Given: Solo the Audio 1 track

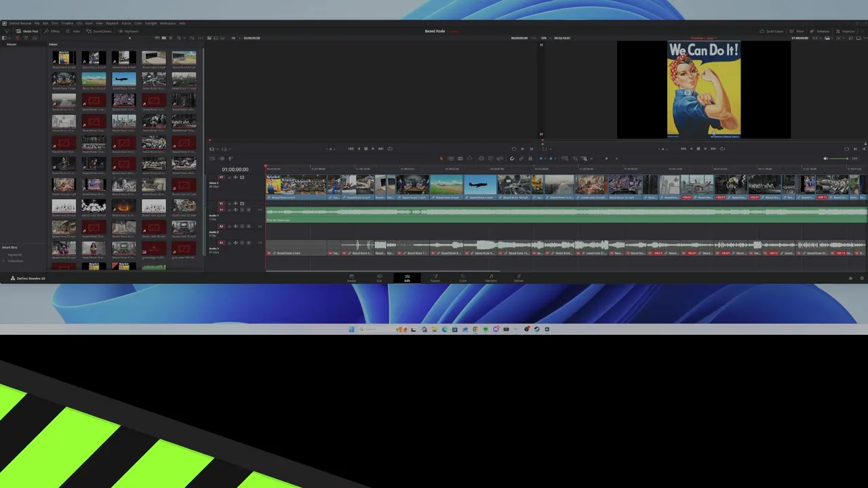Looking at the screenshot, I should point(242,210).
